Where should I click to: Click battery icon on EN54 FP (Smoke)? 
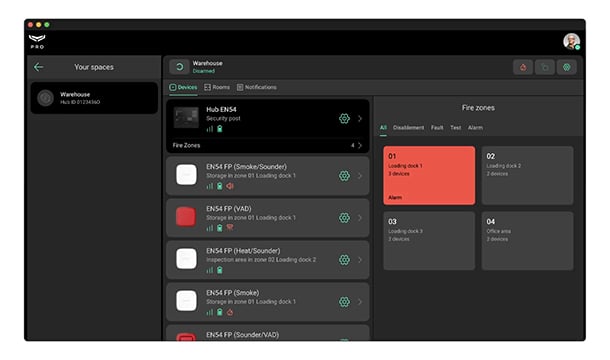click(220, 312)
